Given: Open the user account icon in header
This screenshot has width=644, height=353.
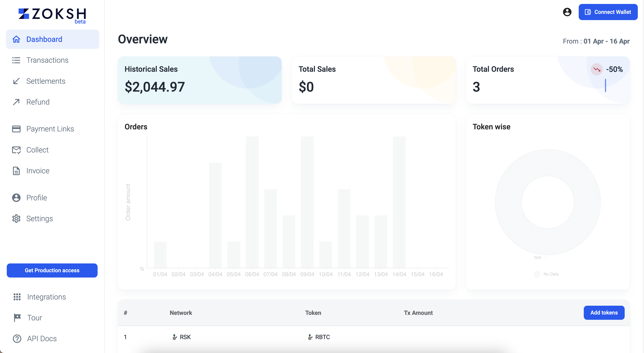Looking at the screenshot, I should coord(567,12).
